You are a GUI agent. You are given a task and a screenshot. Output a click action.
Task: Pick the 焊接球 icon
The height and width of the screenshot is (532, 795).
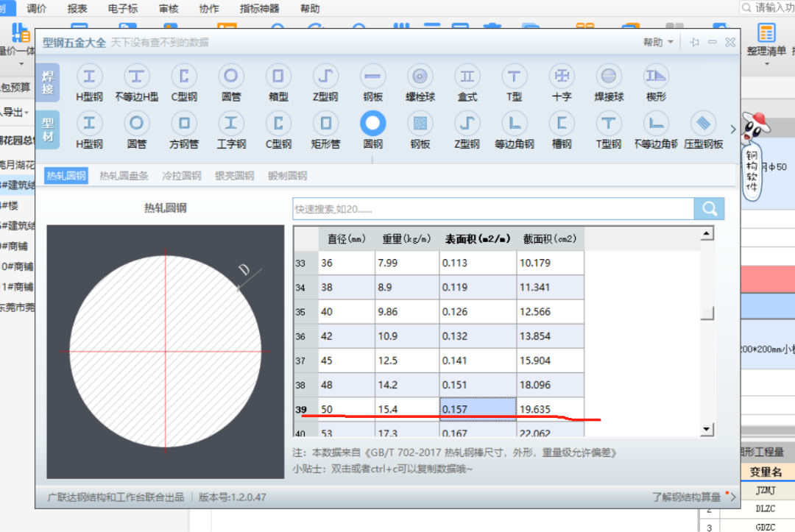click(609, 77)
